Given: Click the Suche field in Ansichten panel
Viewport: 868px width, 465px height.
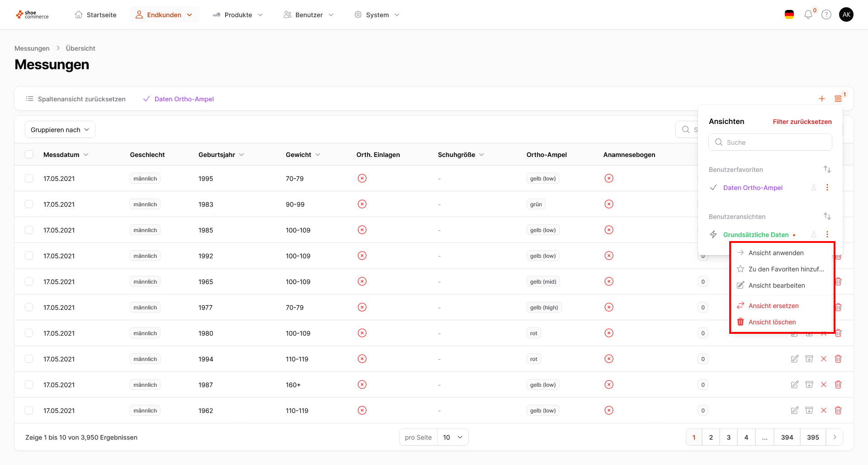Looking at the screenshot, I should [770, 142].
